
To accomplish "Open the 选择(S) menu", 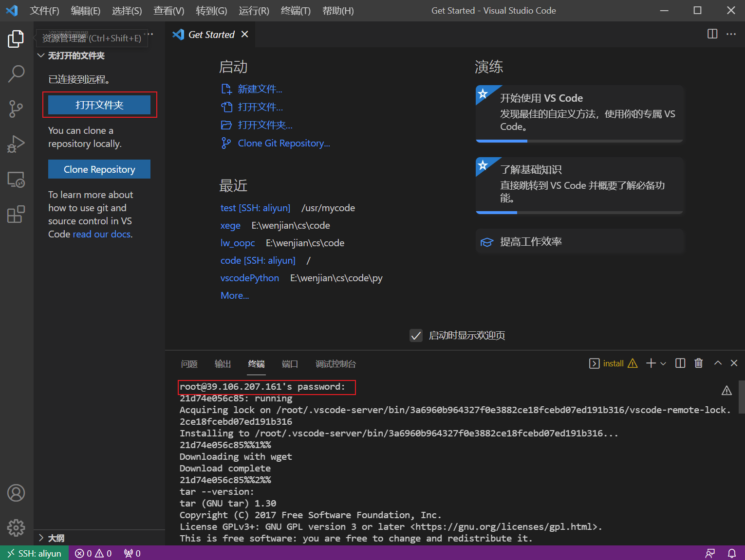I will pyautogui.click(x=127, y=11).
